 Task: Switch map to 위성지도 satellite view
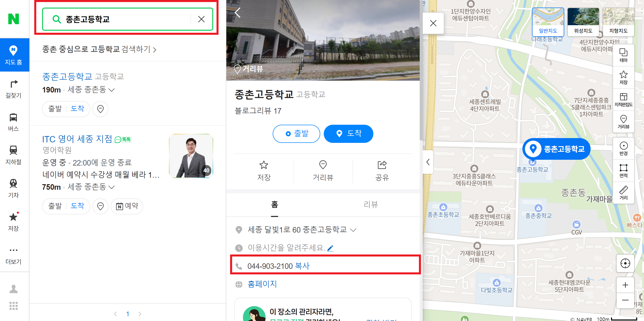click(x=583, y=22)
